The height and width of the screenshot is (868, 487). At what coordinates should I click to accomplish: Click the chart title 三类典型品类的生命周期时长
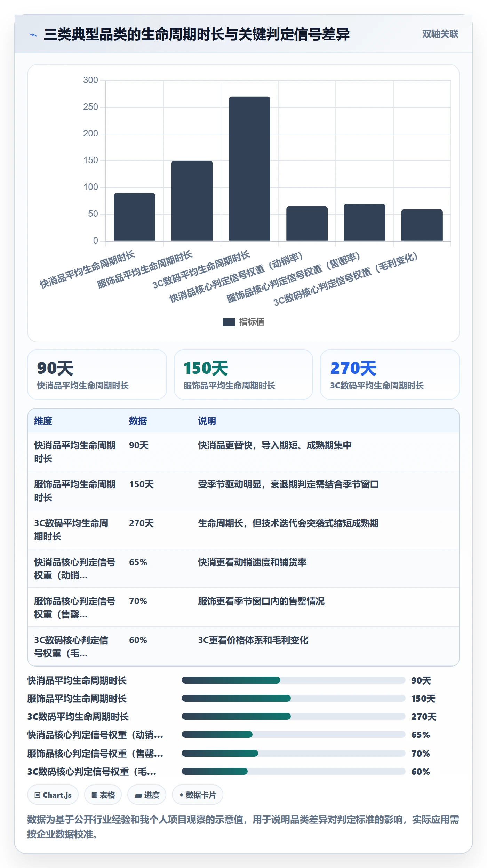(197, 34)
